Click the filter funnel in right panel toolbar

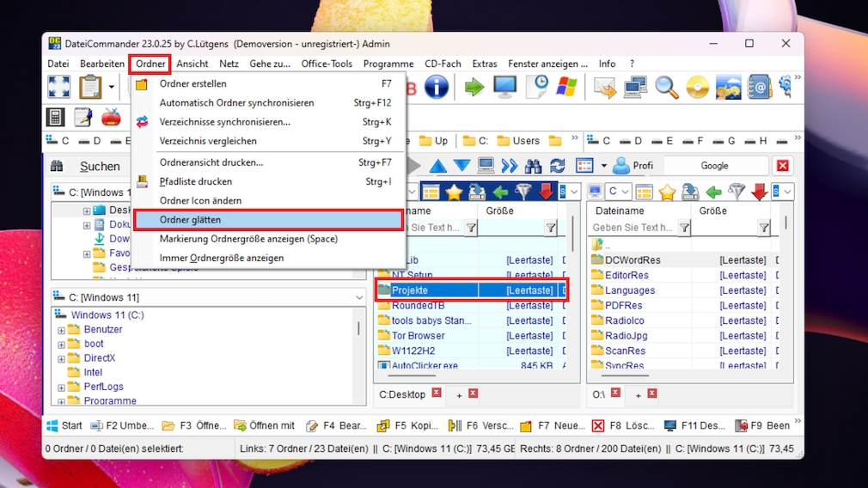click(x=737, y=192)
